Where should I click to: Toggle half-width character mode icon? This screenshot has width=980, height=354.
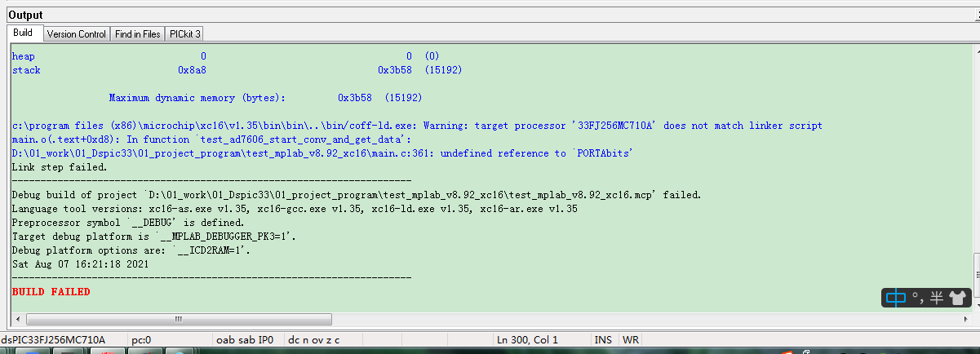[x=935, y=298]
